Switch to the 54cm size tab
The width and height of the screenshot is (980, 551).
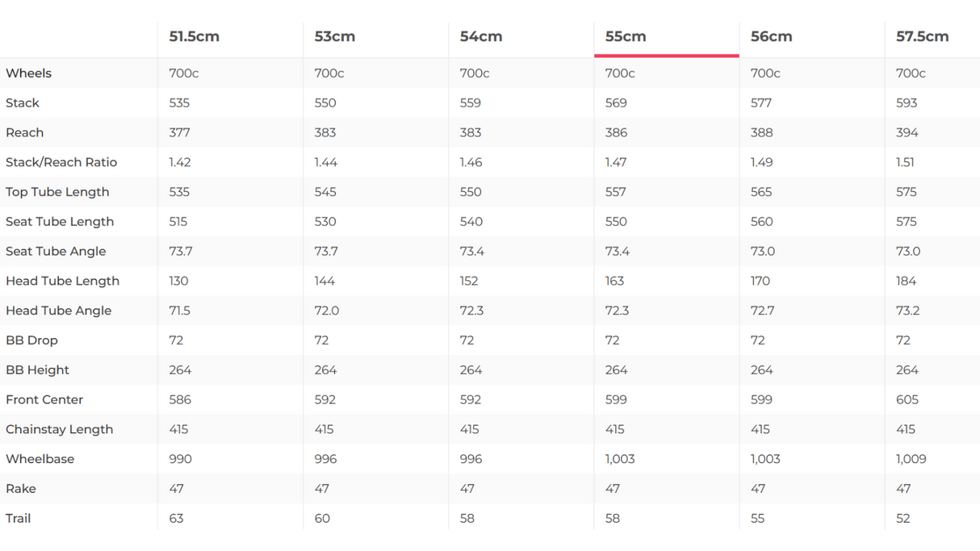tap(480, 37)
